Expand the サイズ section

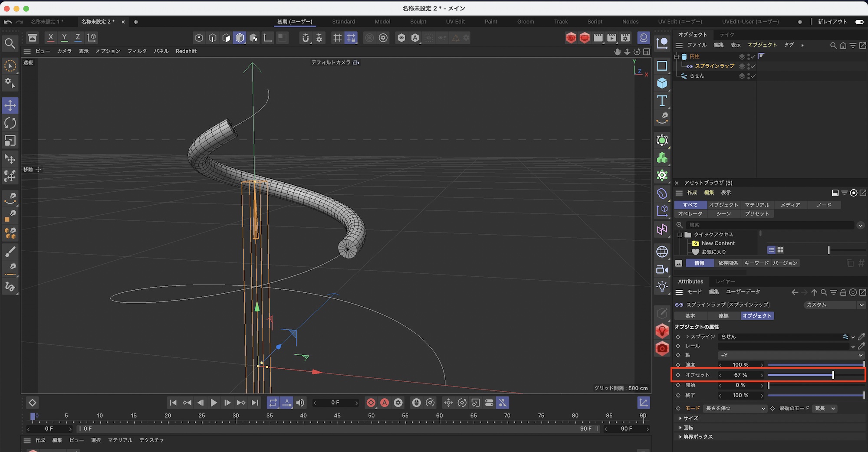point(690,418)
